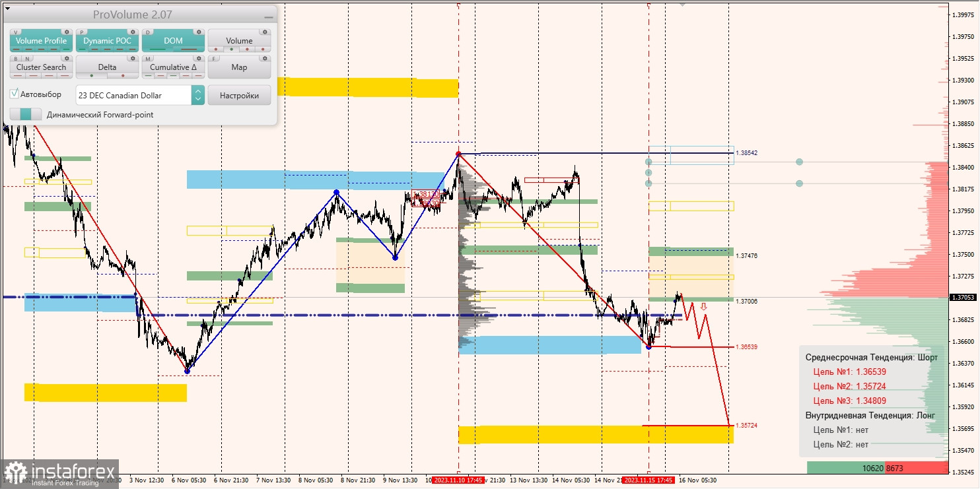Image resolution: width=980 pixels, height=489 pixels.
Task: Open the Настройки settings button
Action: coord(239,95)
